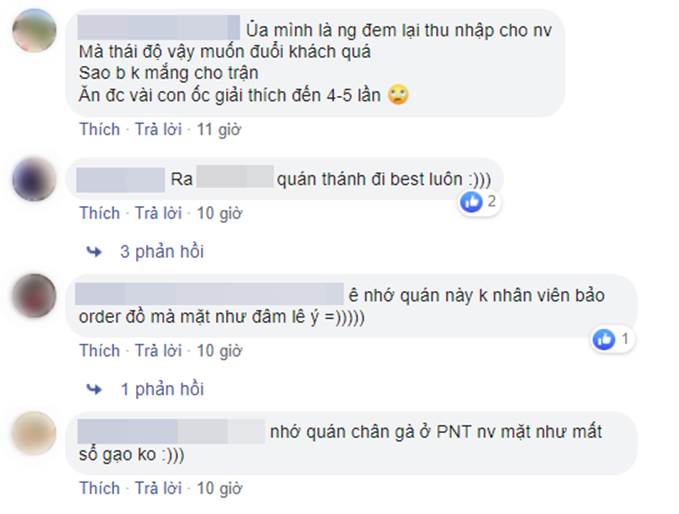Like the 'quán thánh đi best luôn' comment
Viewport: 679px width, 514px height.
(x=100, y=213)
